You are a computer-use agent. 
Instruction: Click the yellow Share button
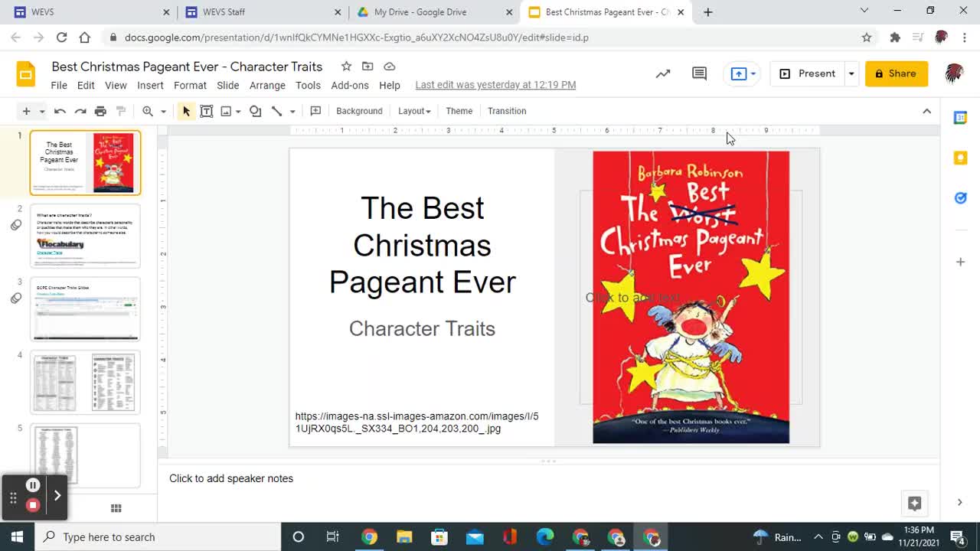click(x=897, y=73)
